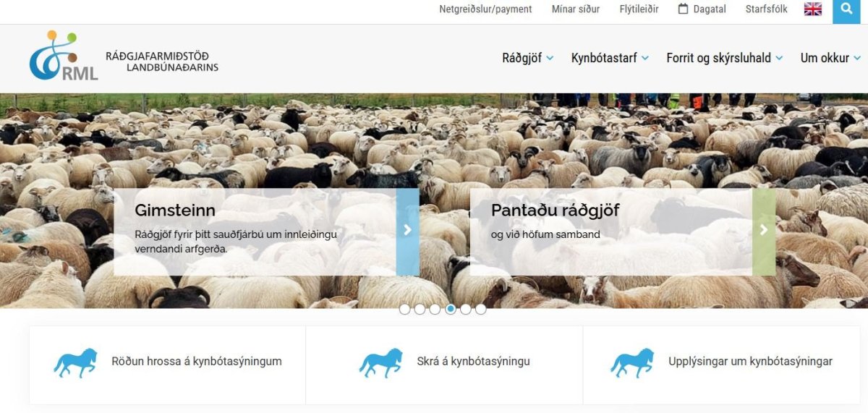Open Skrá á kynbótasýningu link

click(x=473, y=361)
